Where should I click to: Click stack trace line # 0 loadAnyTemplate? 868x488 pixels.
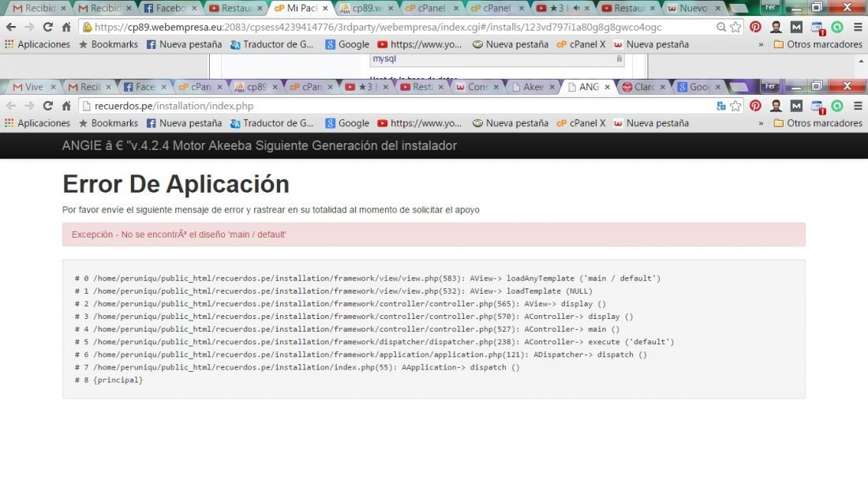(368, 278)
